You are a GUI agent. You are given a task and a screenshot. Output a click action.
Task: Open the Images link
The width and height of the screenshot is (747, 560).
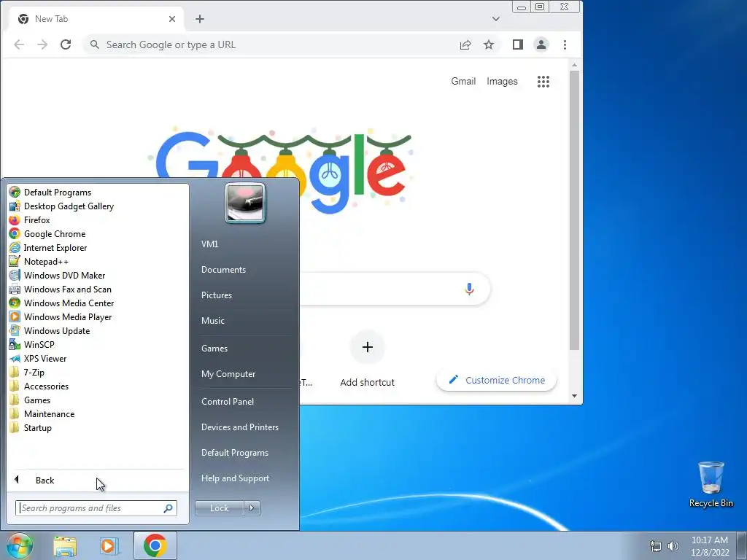(502, 82)
